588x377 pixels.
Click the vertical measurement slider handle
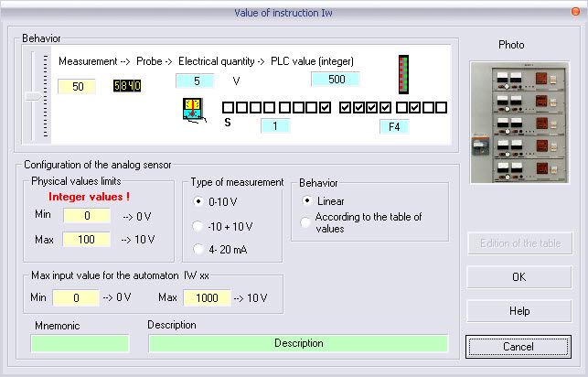[x=33, y=96]
